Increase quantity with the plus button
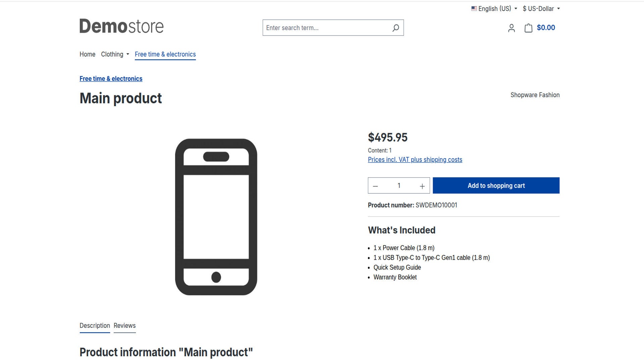Screen dimensions: 644x362 422,186
